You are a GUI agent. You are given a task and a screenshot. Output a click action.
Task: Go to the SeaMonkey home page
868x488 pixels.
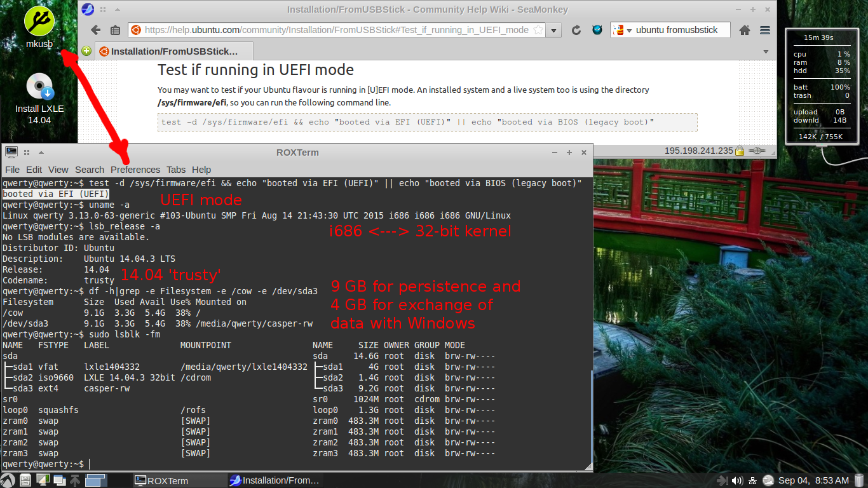click(x=745, y=30)
